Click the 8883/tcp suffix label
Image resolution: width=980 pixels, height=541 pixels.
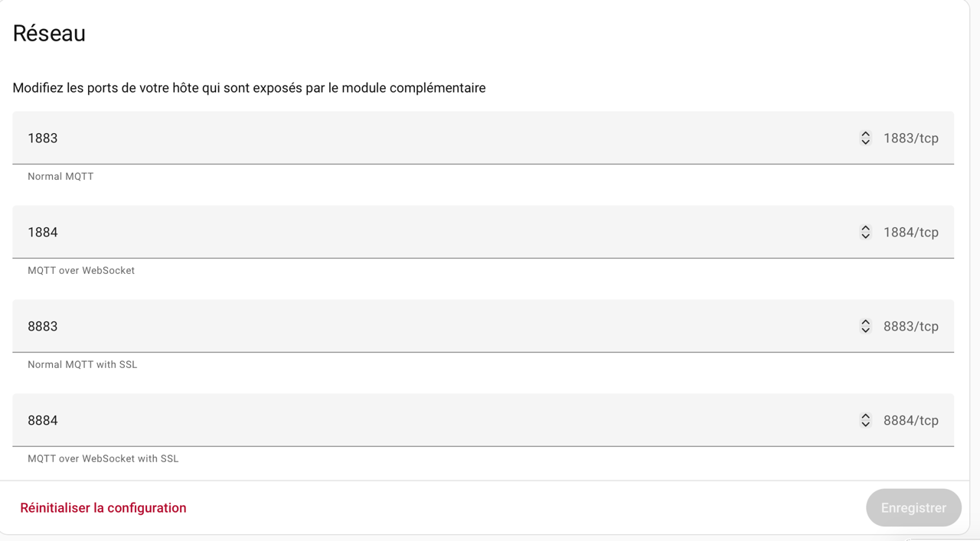pos(910,327)
